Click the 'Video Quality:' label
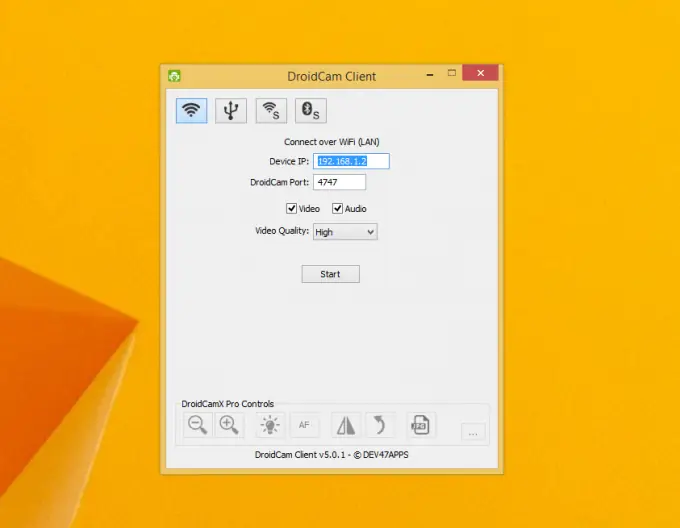 [282, 231]
